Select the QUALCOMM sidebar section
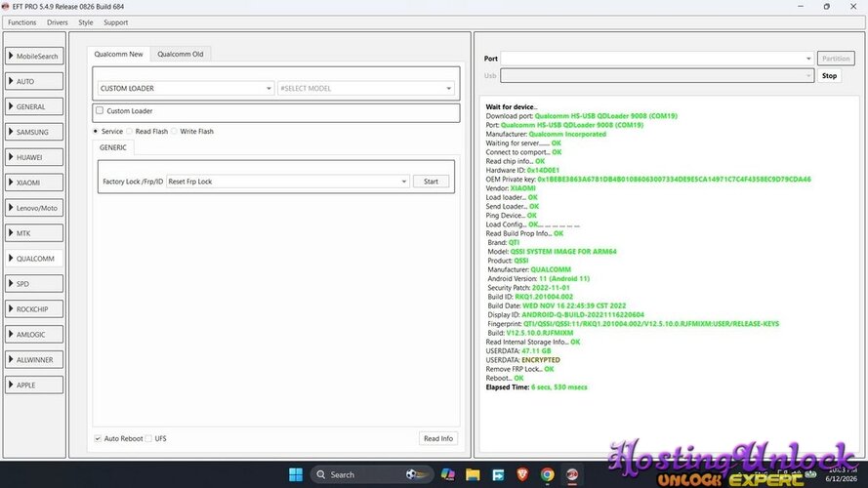868x488 pixels. pos(34,259)
